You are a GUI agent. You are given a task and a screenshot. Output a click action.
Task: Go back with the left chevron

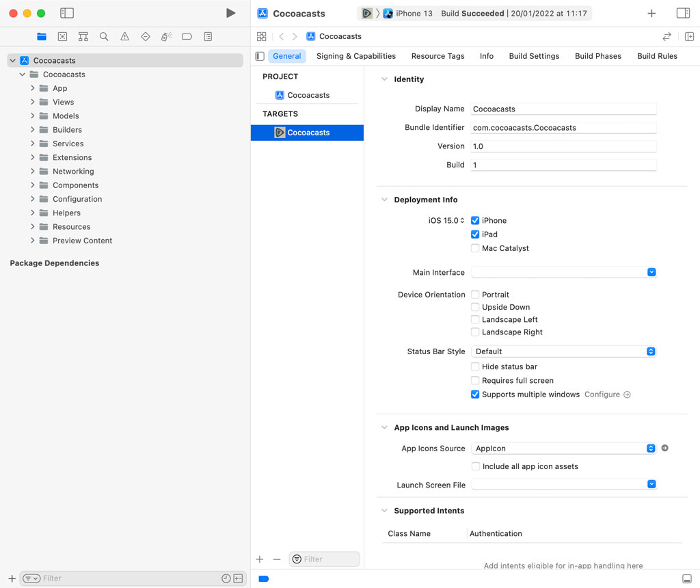click(281, 37)
